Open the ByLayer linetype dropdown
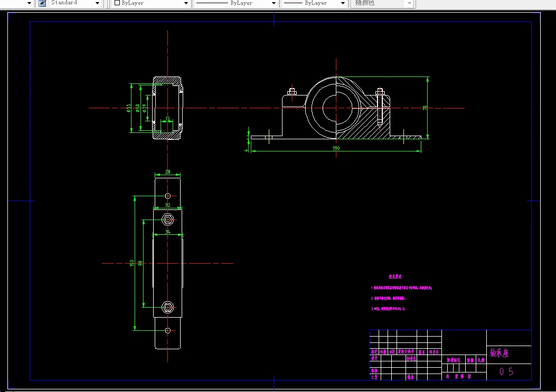This screenshot has width=556, height=392. point(274,3)
